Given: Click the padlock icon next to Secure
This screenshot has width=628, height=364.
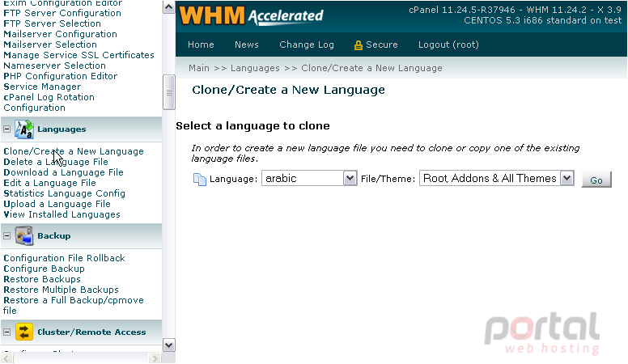Looking at the screenshot, I should (x=358, y=45).
